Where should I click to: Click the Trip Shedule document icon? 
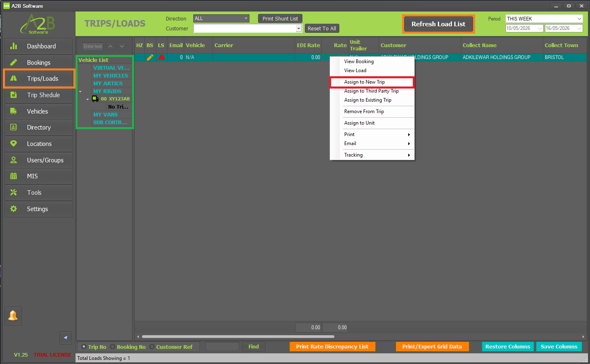tap(14, 95)
